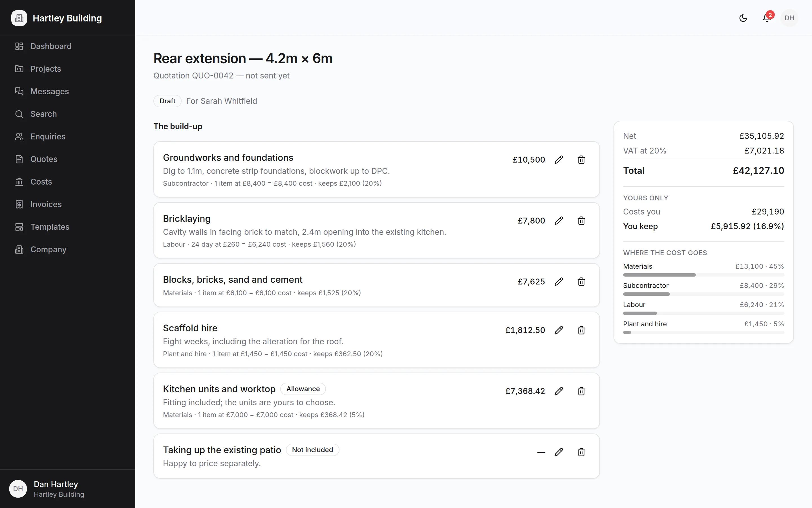Click the Materials cost share bar
This screenshot has width=812, height=508.
pyautogui.click(x=703, y=275)
